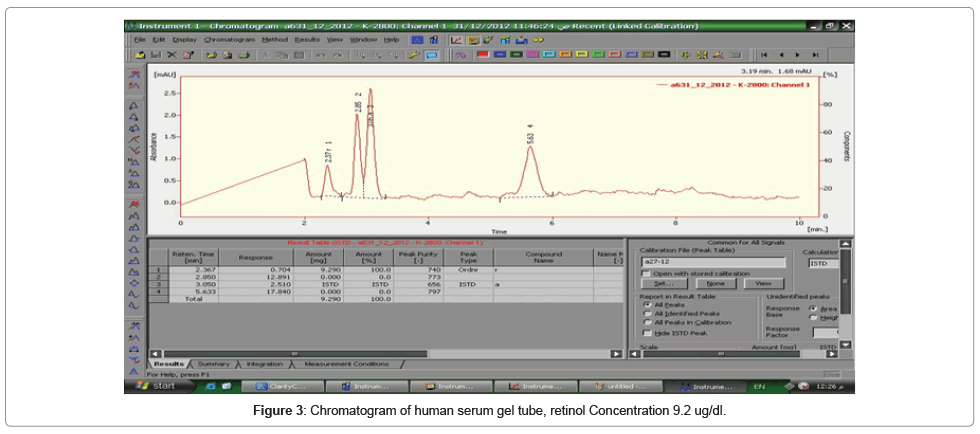Click the Response Factor input field

[826, 333]
